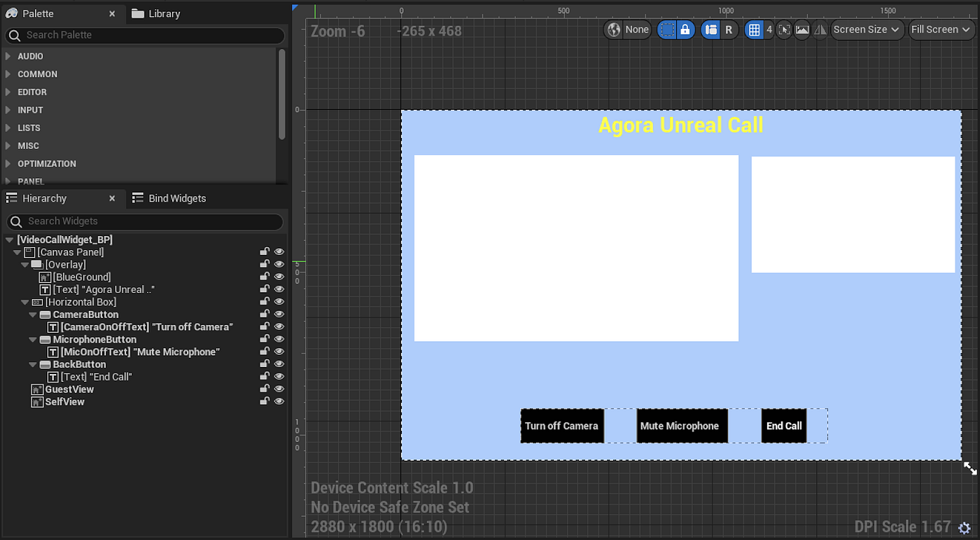This screenshot has height=540, width=980.
Task: Lock the Horizontal Box row padlock
Action: pos(265,302)
